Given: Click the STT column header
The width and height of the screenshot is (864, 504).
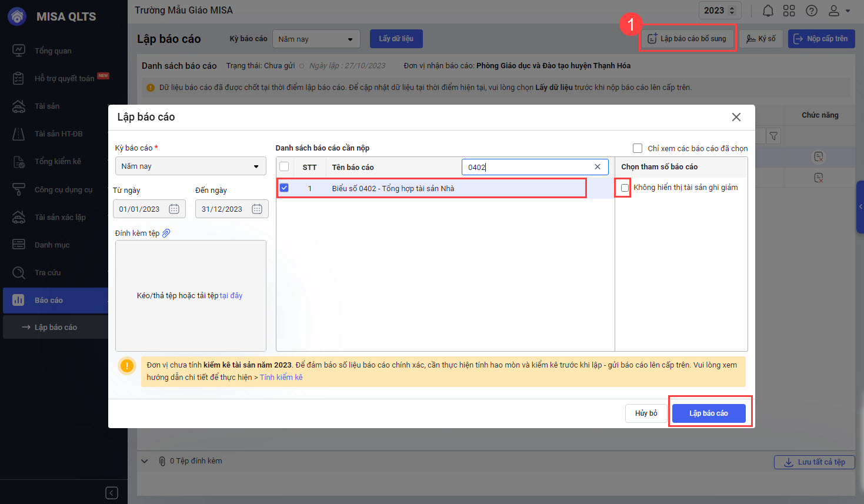Looking at the screenshot, I should (x=309, y=168).
